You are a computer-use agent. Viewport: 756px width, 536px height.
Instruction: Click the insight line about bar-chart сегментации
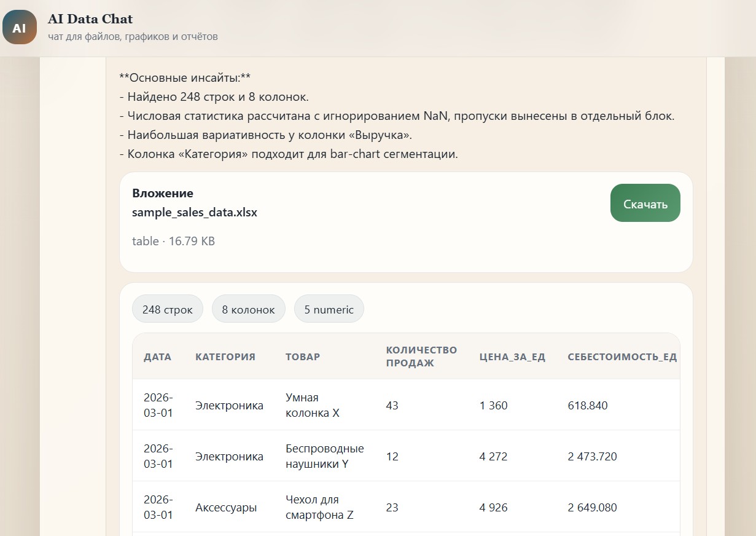click(x=289, y=154)
